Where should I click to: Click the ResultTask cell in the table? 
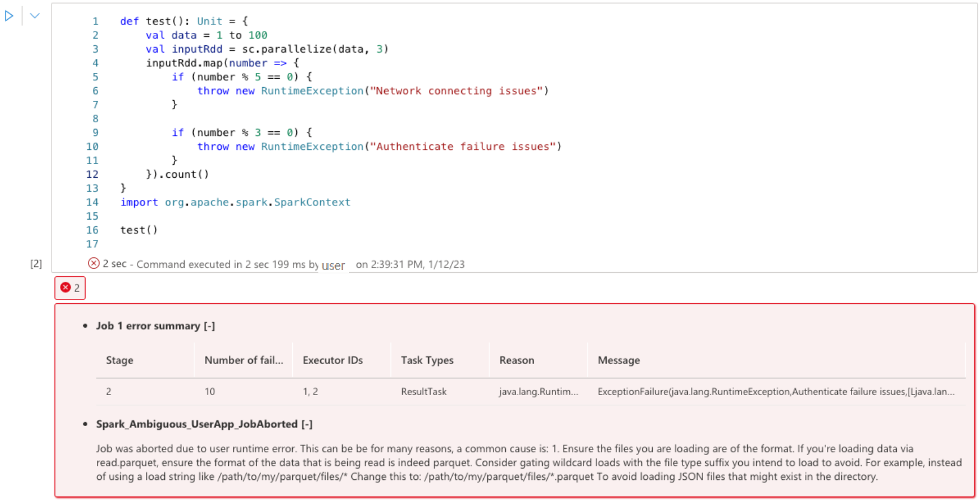click(424, 392)
